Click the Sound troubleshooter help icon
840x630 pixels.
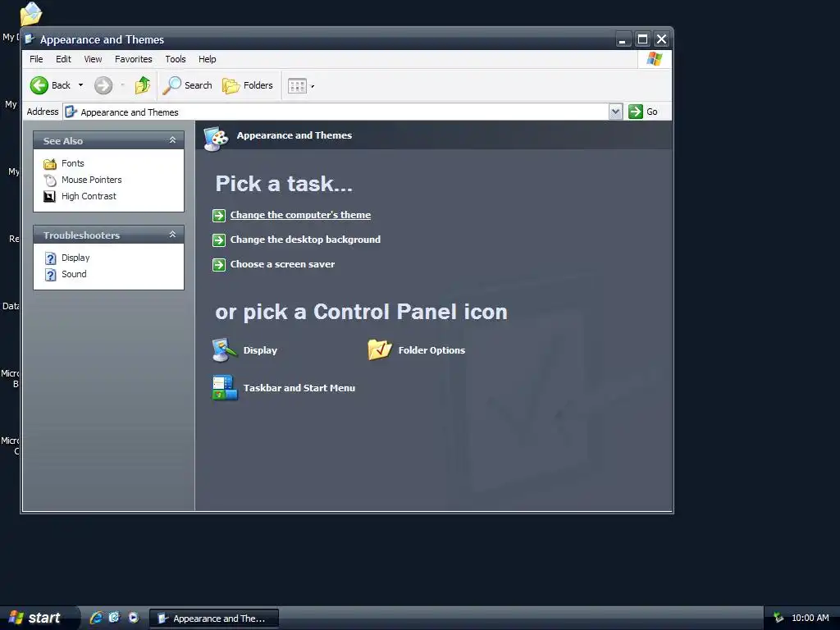(50, 275)
